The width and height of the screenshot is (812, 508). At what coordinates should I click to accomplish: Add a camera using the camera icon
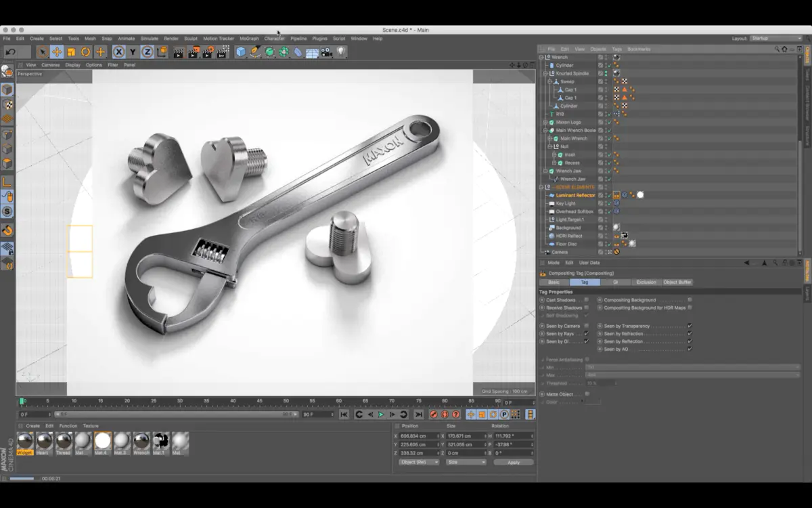tap(327, 51)
